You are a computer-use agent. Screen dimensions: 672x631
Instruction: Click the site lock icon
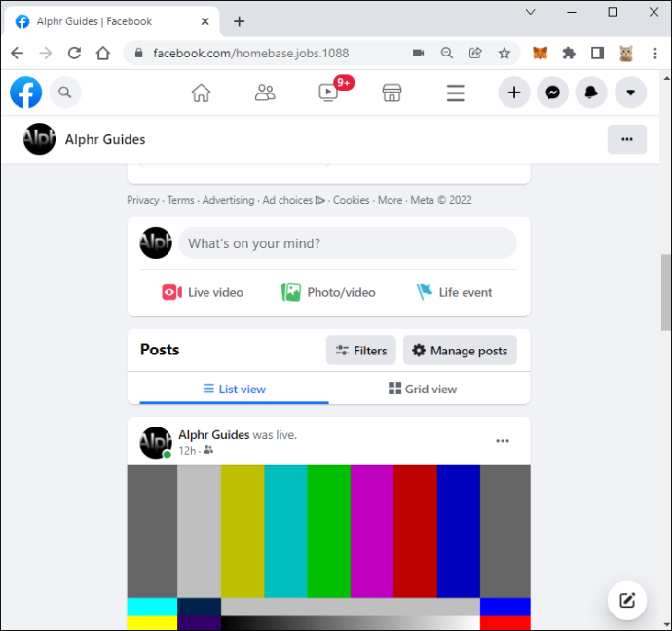point(138,54)
